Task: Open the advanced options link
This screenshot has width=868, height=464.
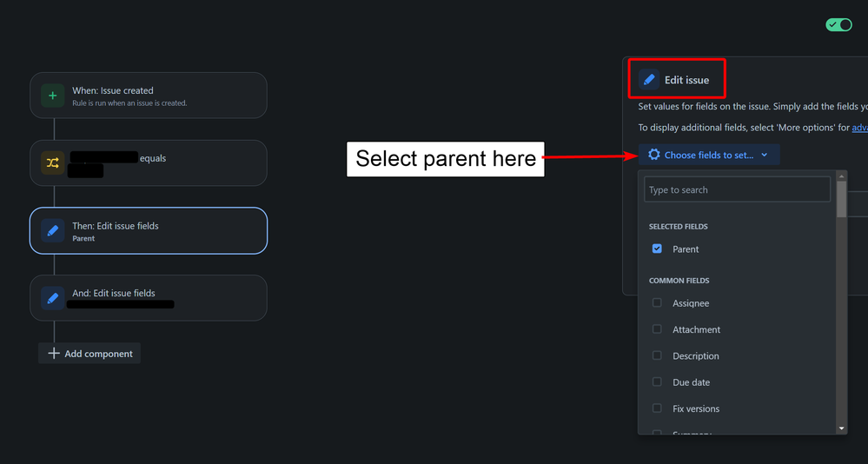Action: click(859, 128)
